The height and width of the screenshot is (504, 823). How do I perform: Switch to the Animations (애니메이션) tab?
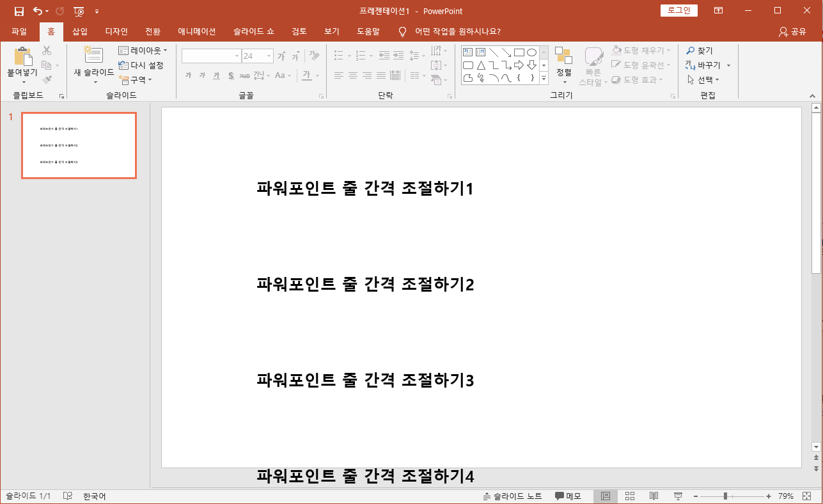point(197,31)
